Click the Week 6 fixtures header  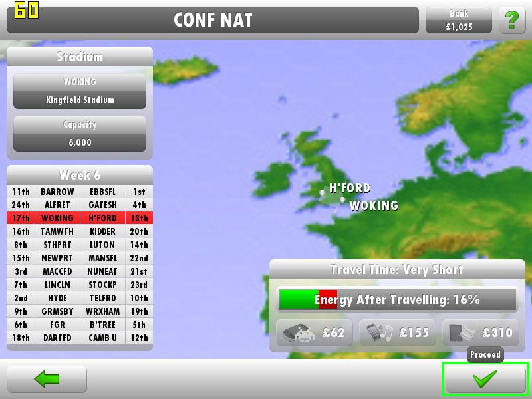point(80,175)
